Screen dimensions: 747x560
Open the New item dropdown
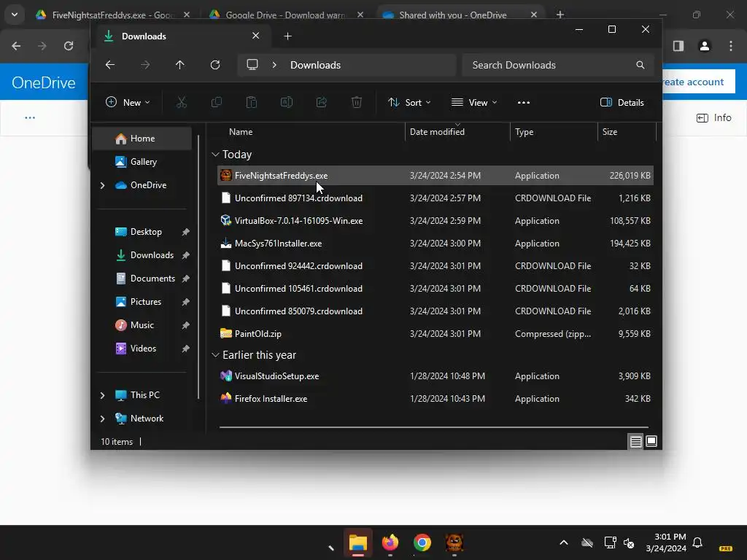(128, 102)
